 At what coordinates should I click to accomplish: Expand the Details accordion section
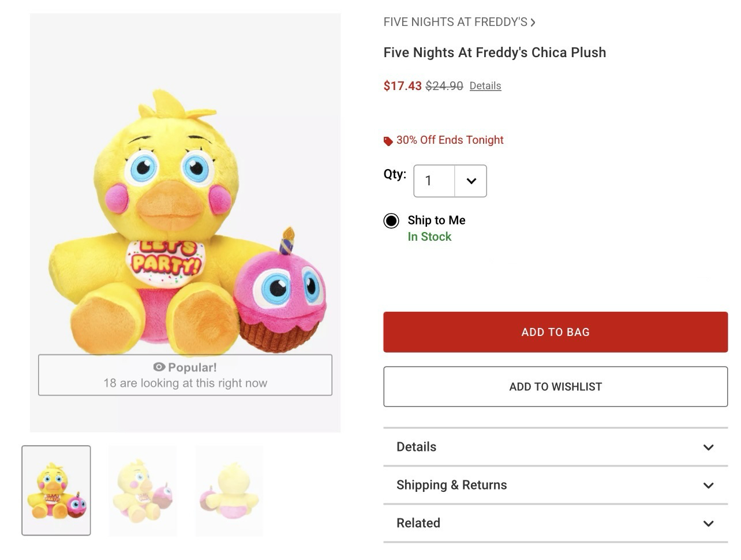point(555,447)
